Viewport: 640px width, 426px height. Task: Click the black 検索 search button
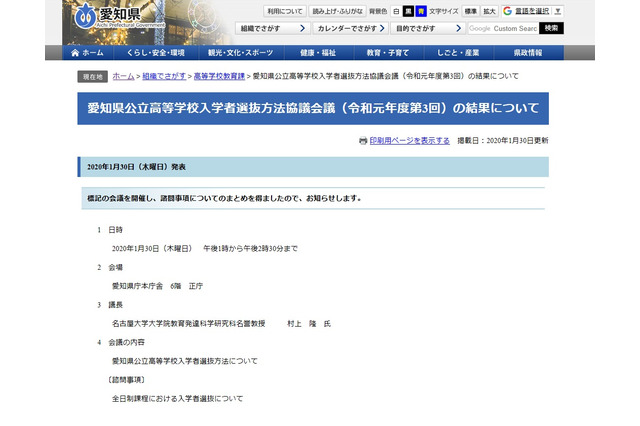click(551, 28)
